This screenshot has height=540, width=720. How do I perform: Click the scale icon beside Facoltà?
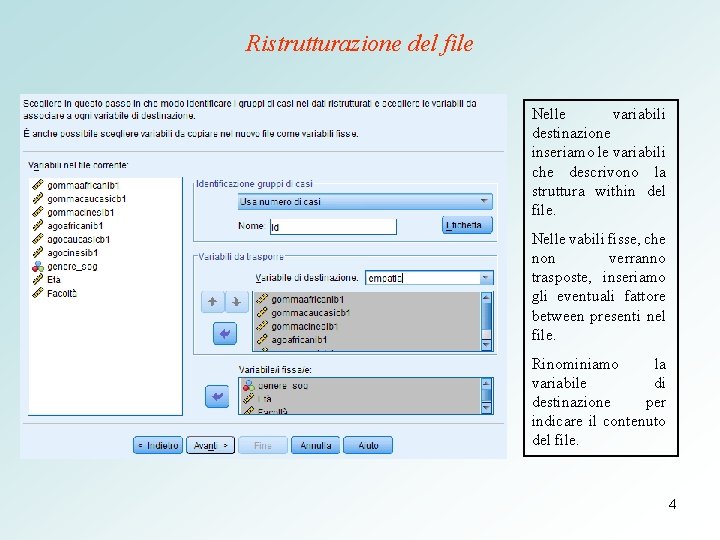pyautogui.click(x=38, y=293)
